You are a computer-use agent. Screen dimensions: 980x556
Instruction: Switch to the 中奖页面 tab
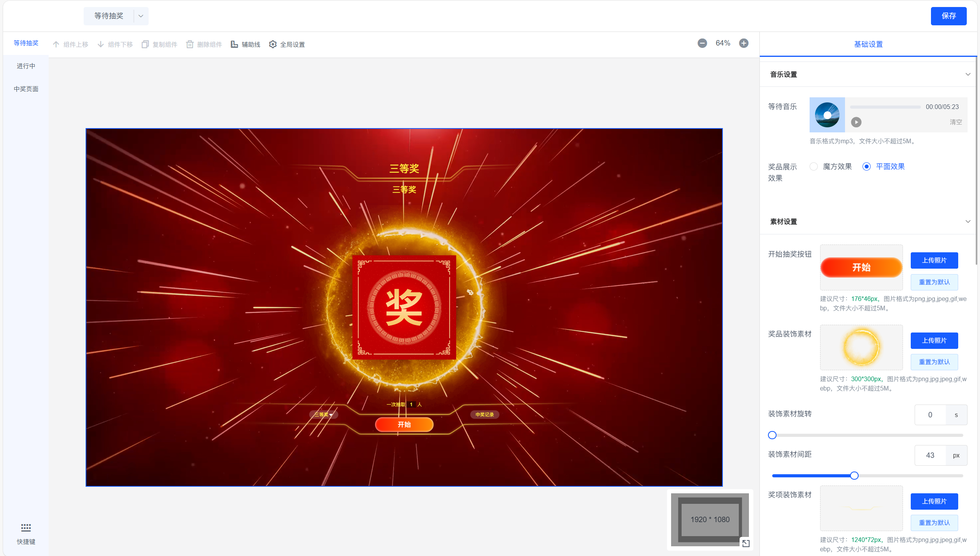click(x=26, y=89)
